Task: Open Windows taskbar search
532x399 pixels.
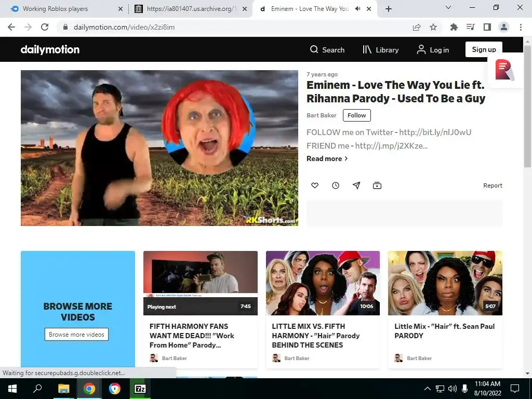Action: [37, 389]
